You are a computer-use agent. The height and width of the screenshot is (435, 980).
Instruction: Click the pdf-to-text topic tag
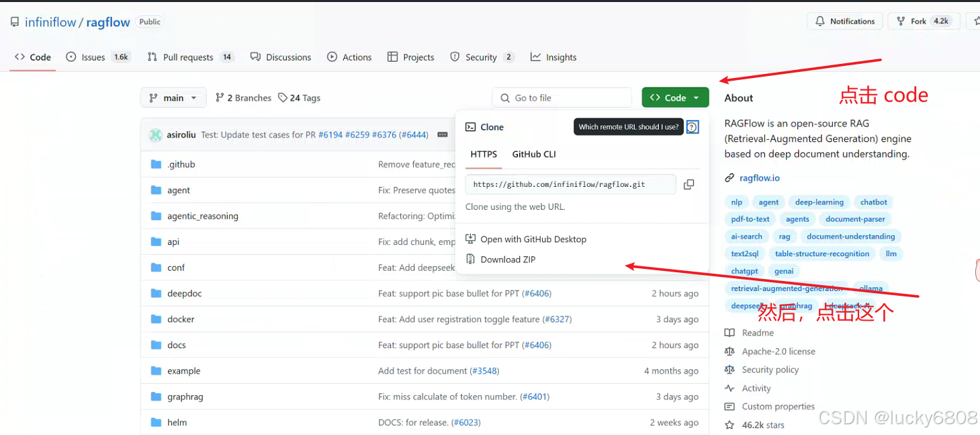point(750,219)
